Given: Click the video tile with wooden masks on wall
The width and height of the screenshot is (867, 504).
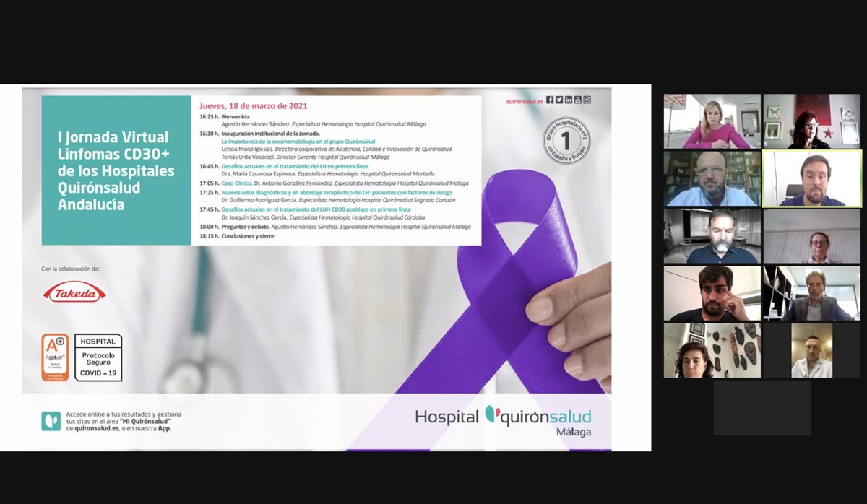Looking at the screenshot, I should click(712, 350).
